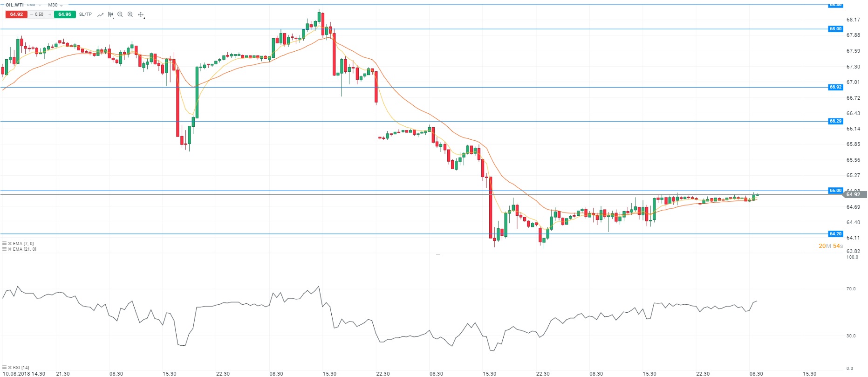Click the green buy price button 64.96
Viewport: 868px width, 377px height.
[65, 14]
